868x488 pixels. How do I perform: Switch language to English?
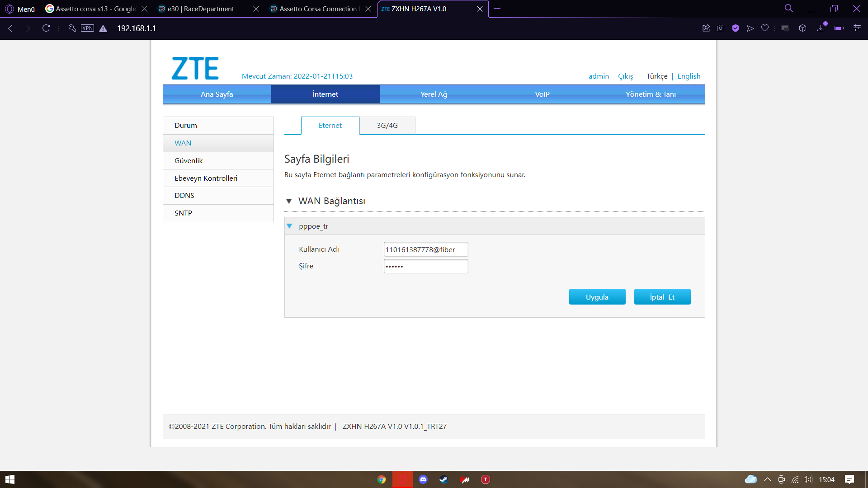[x=689, y=76]
